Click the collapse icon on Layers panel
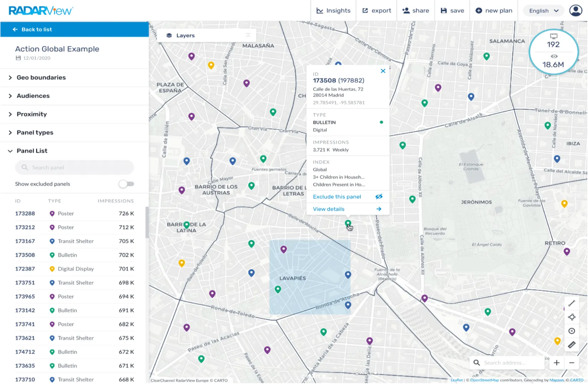Screen dimensions: 588x384 tap(248, 35)
